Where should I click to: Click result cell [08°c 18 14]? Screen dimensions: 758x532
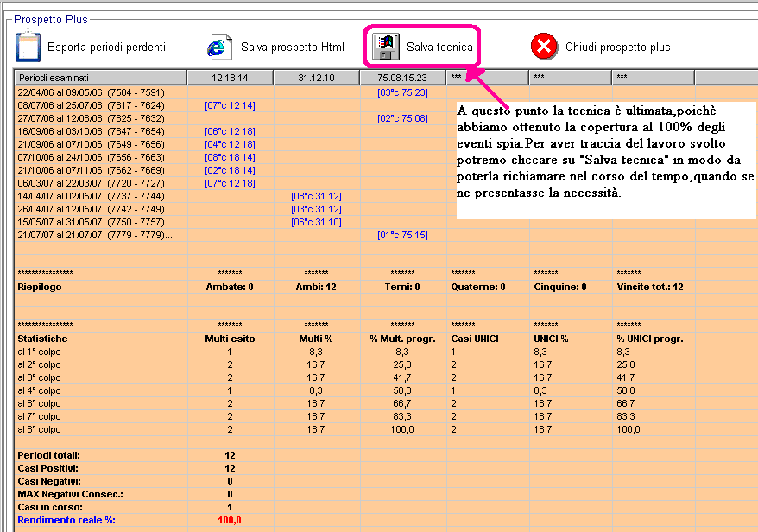click(x=231, y=157)
